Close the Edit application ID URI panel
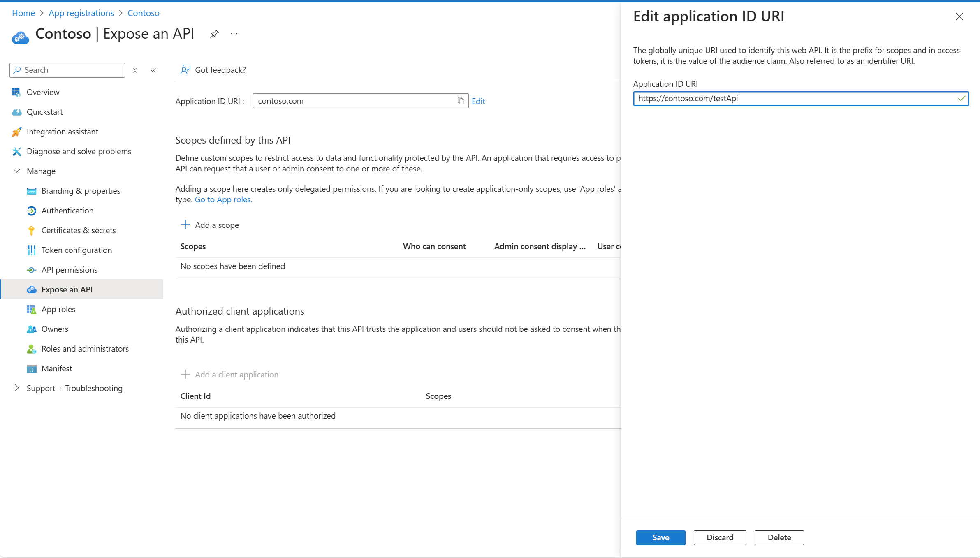Image resolution: width=980 pixels, height=558 pixels. tap(959, 17)
